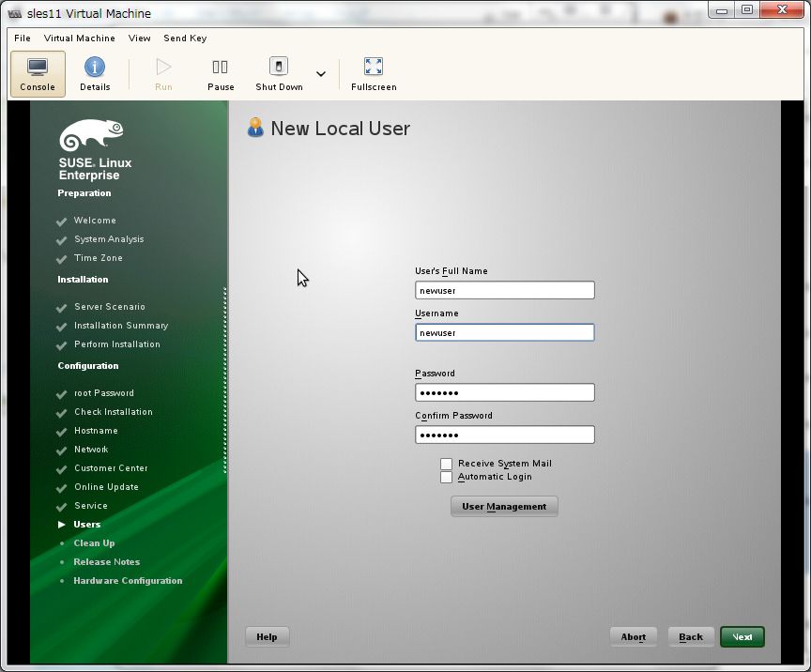Viewport: 811px width, 672px height.
Task: Select the Service step
Action: (91, 506)
